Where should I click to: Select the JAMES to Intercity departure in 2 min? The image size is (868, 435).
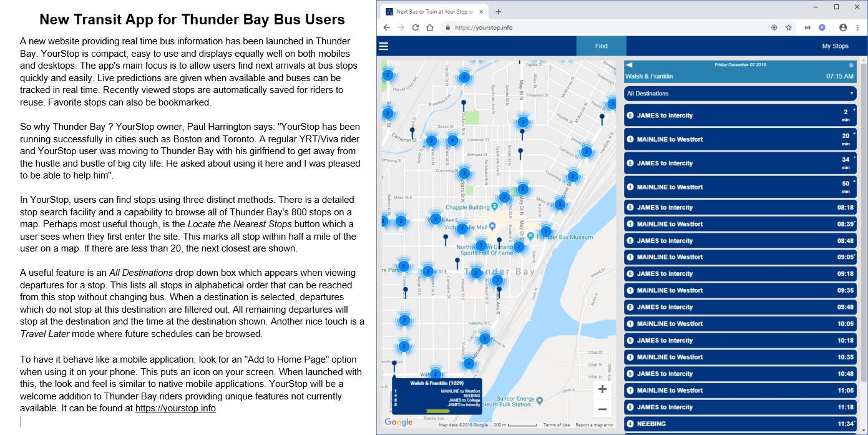point(739,115)
